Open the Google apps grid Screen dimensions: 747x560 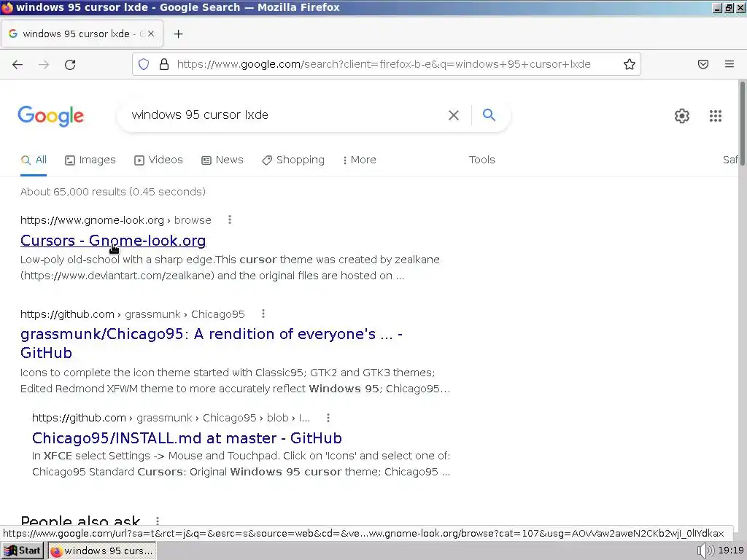point(715,116)
